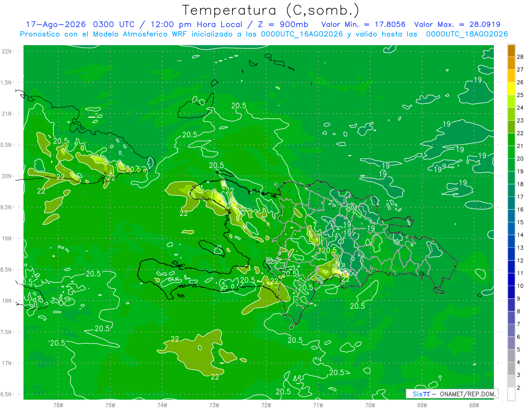Click the dark blue legend swatch between 10 and 11
The width and height of the screenshot is (532, 411).
[511, 280]
